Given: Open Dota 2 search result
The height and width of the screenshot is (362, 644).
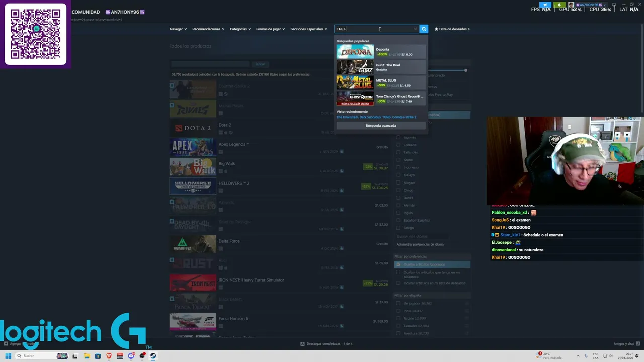Looking at the screenshot, I should 279,128.
